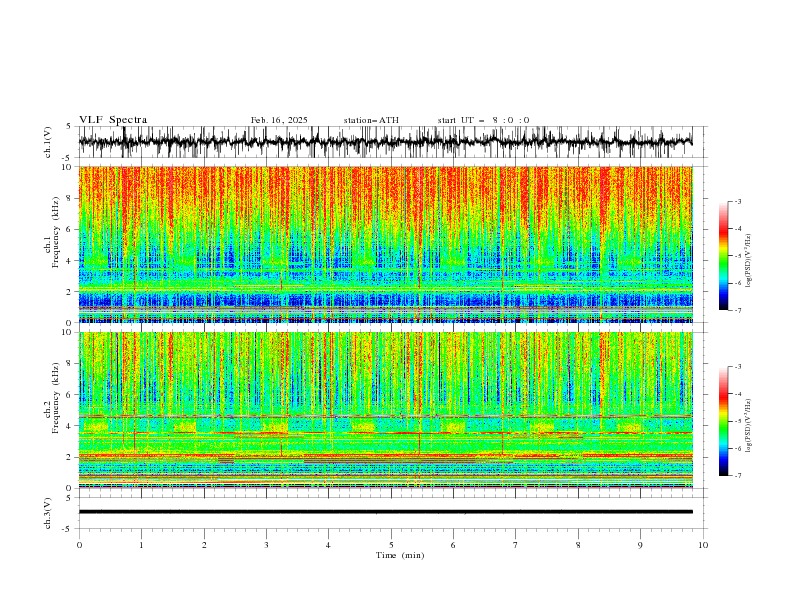Click time axis tick label "5"
Screen dimensions: 792x612
tap(391, 545)
